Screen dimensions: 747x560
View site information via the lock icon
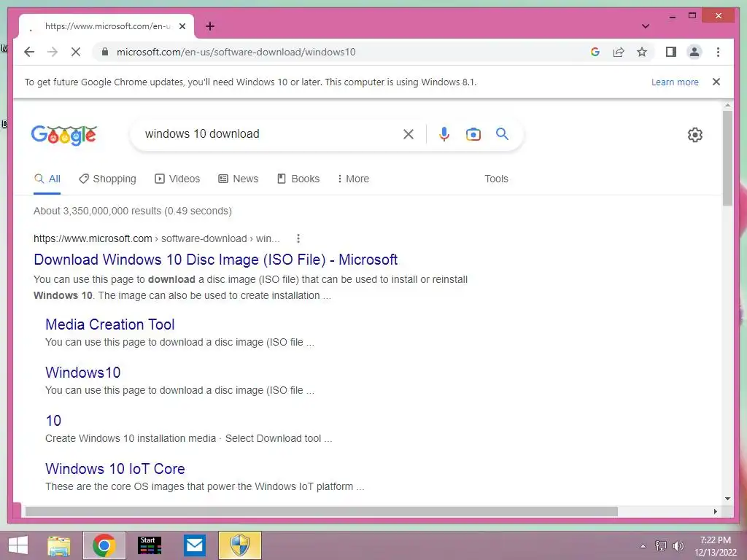pyautogui.click(x=105, y=52)
